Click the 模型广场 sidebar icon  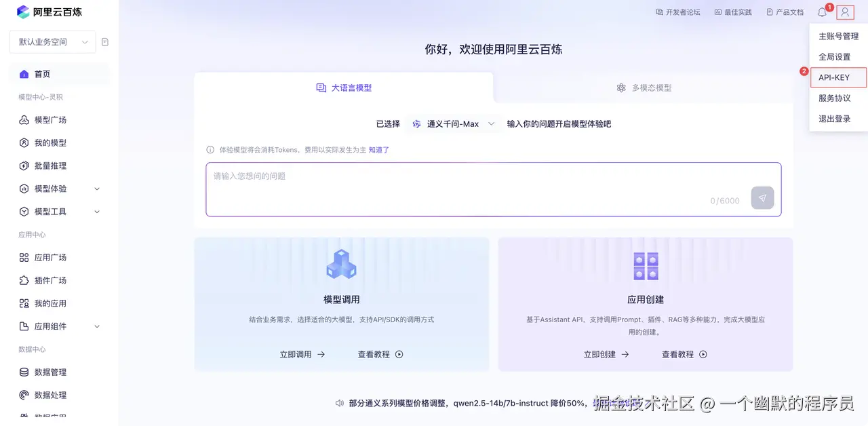(24, 120)
